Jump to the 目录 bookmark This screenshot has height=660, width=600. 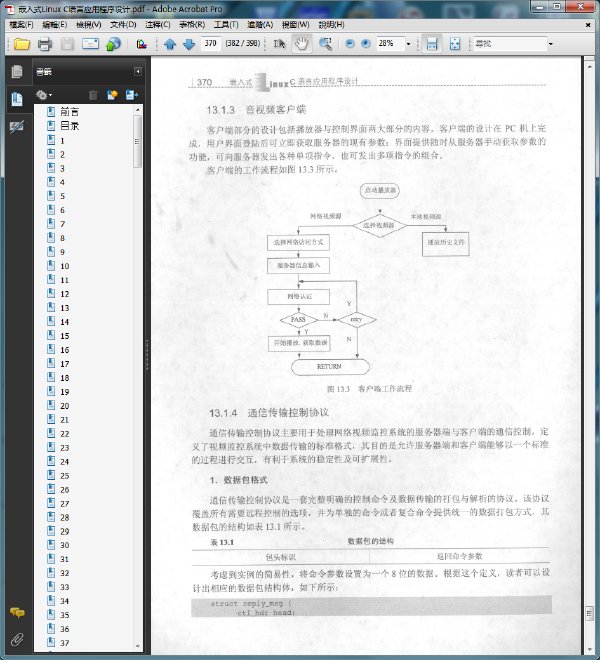tap(69, 125)
